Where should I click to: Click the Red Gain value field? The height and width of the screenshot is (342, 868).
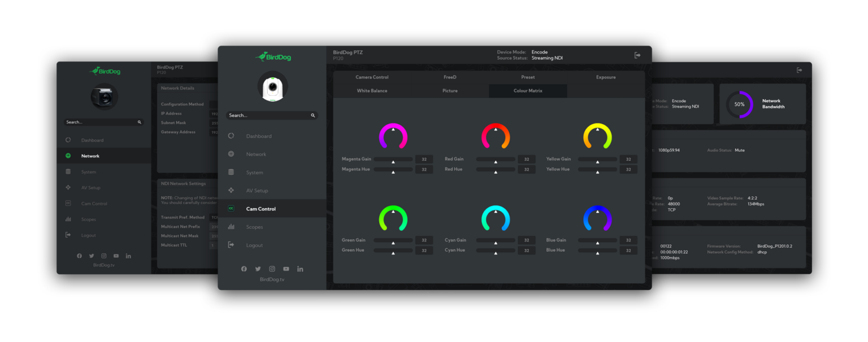(527, 160)
